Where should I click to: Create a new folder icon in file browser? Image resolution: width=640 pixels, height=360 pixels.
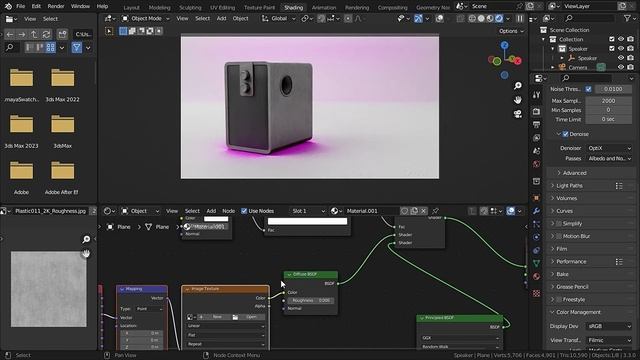(x=62, y=34)
